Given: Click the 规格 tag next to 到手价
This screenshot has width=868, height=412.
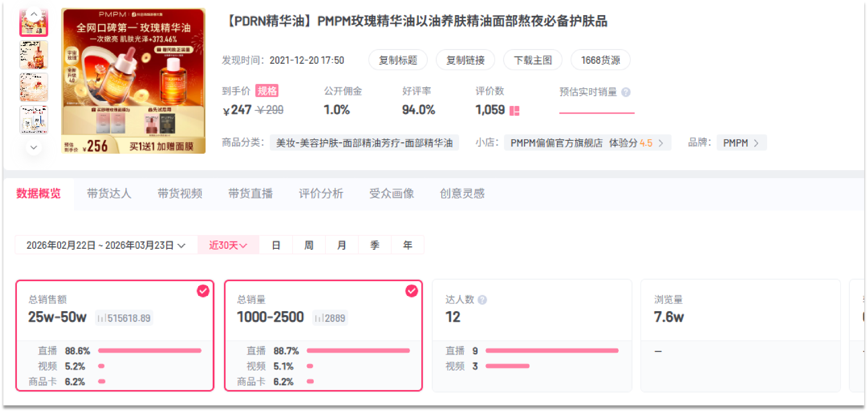Looking at the screenshot, I should pyautogui.click(x=266, y=91).
